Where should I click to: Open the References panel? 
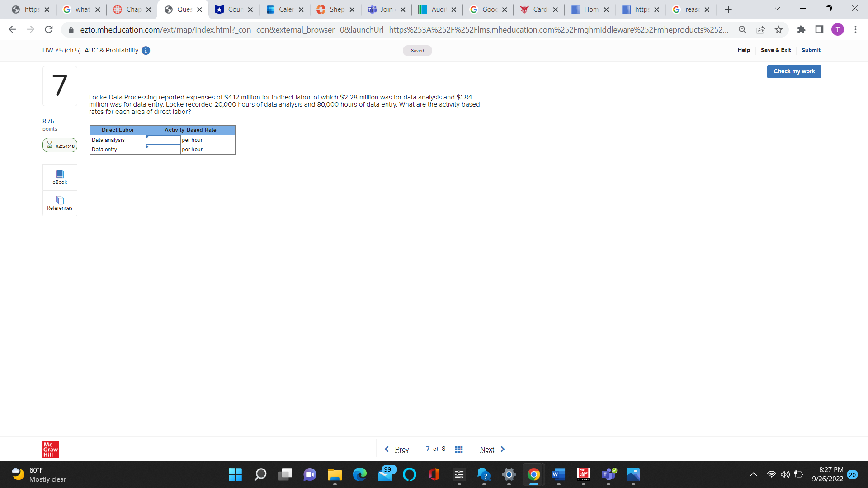[60, 203]
